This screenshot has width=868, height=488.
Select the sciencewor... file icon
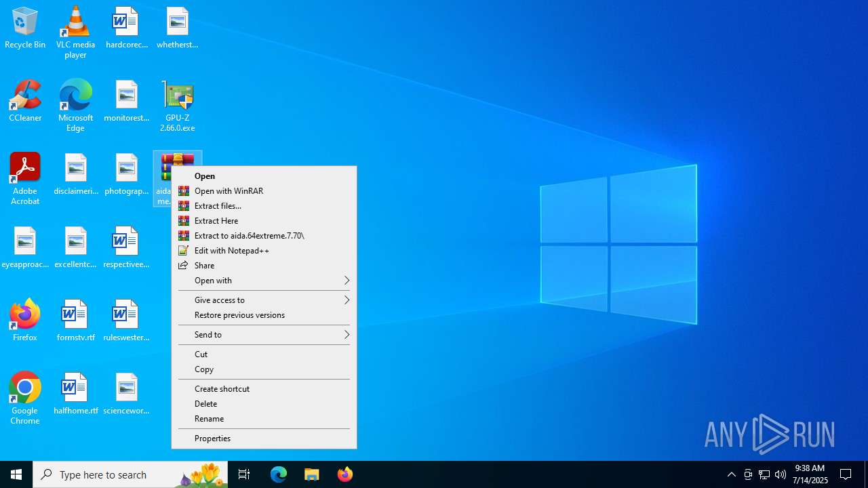[x=126, y=394]
